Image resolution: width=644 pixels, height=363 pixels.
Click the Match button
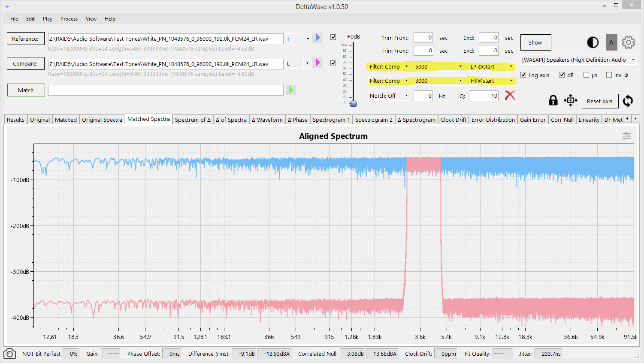coord(26,90)
